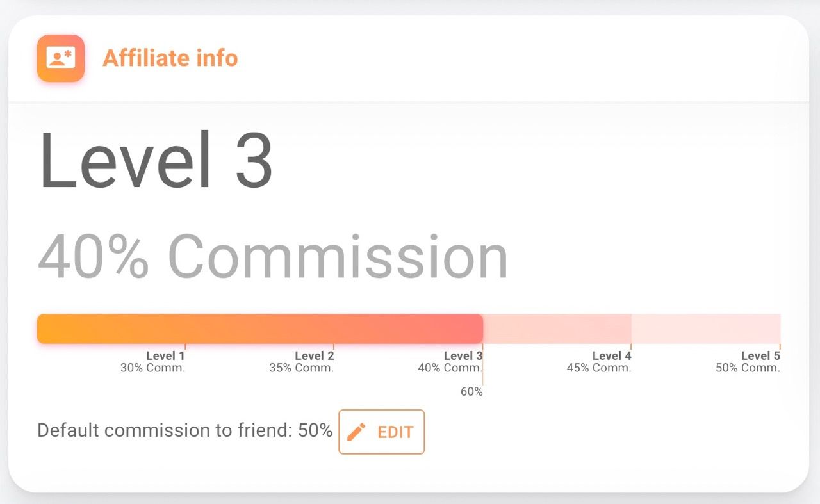Click the Affiliate info contact card icon
Viewport: 820px width, 504px height.
tap(61, 58)
